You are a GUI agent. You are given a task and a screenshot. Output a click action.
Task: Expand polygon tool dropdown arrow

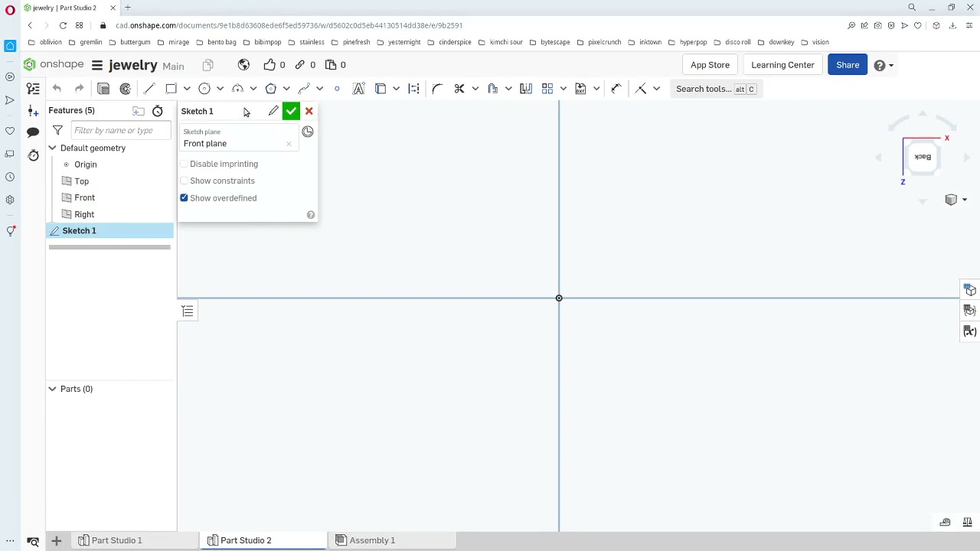286,89
